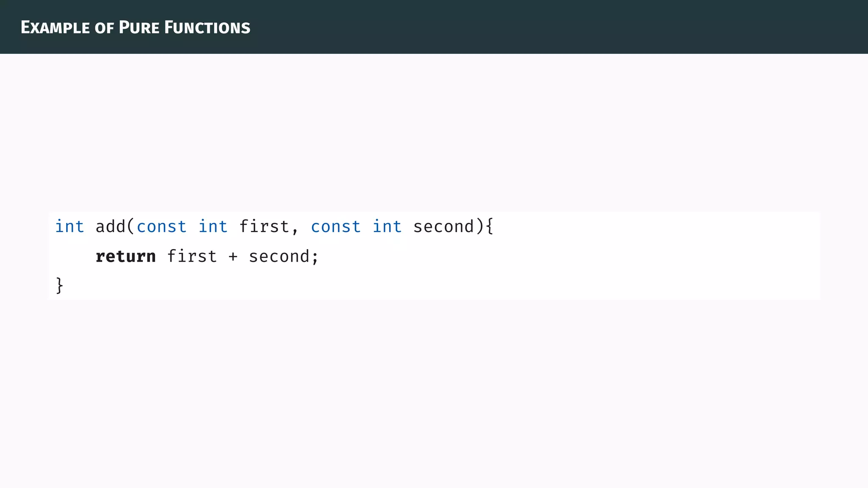The height and width of the screenshot is (488, 868).
Task: Click the first "const" keyword
Action: [x=161, y=227]
